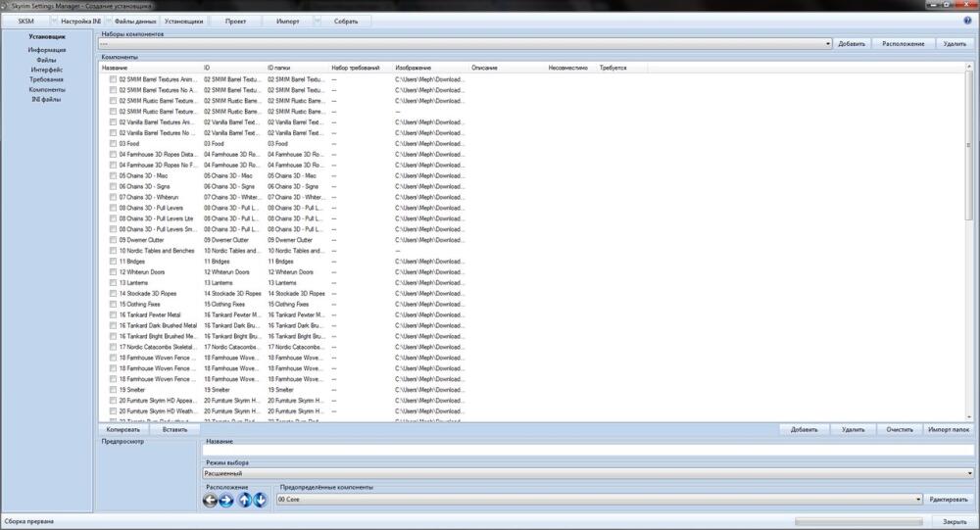This screenshot has width=980, height=530.
Task: Select the 12 Whiterun Doors checkbox
Action: [x=113, y=272]
